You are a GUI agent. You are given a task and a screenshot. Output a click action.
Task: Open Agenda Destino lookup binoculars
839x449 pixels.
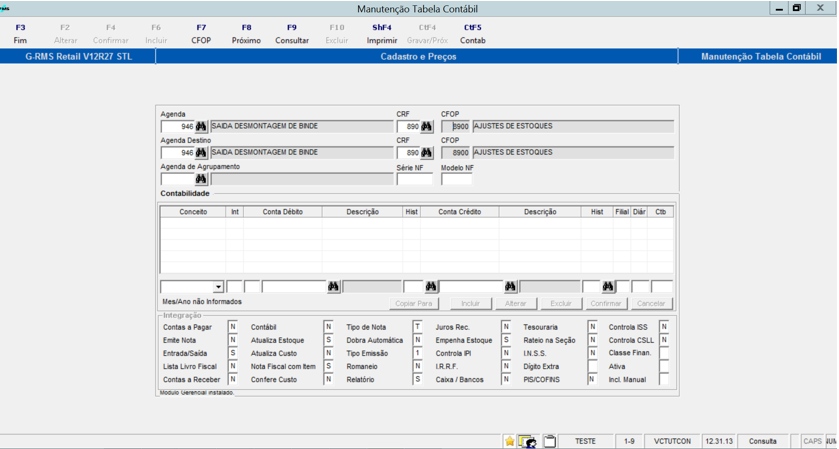[201, 153]
